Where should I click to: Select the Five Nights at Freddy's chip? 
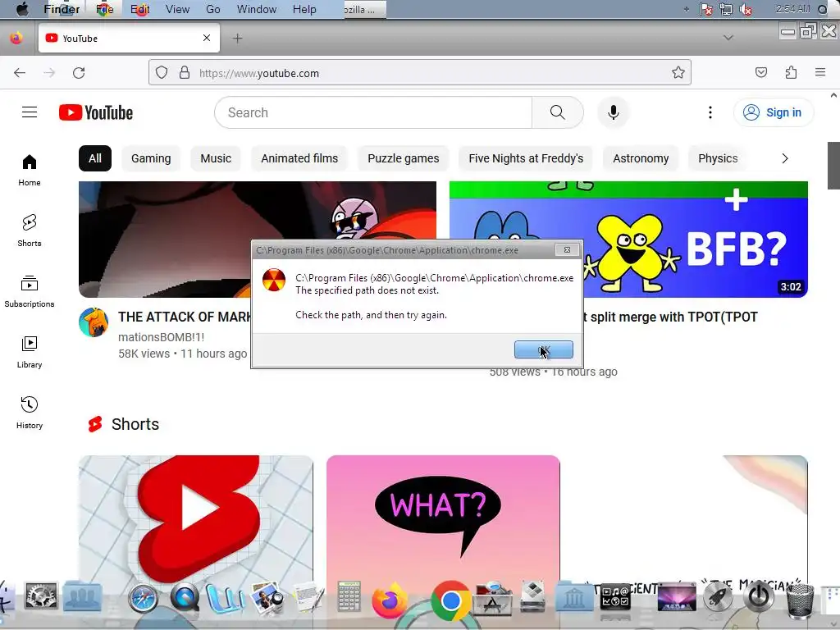pyautogui.click(x=526, y=158)
